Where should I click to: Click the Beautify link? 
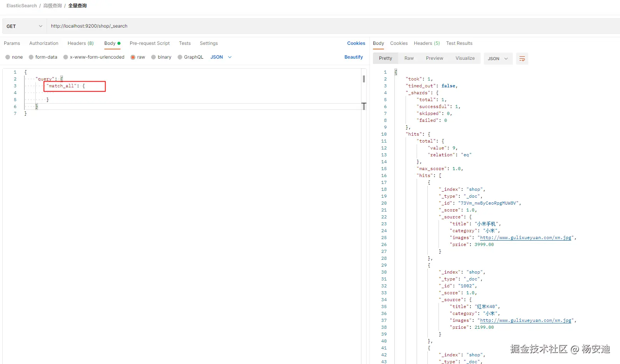click(353, 57)
